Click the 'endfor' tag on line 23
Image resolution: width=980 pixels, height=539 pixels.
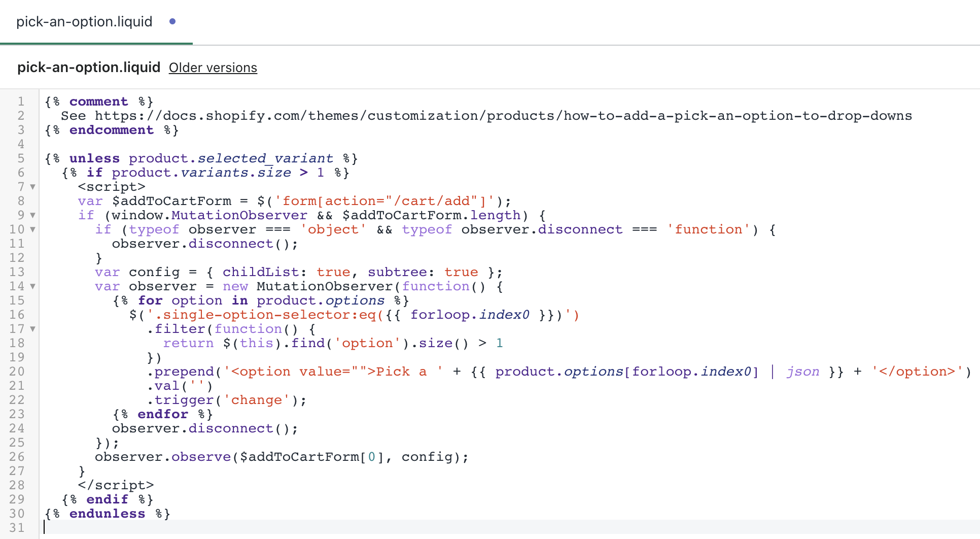point(163,414)
